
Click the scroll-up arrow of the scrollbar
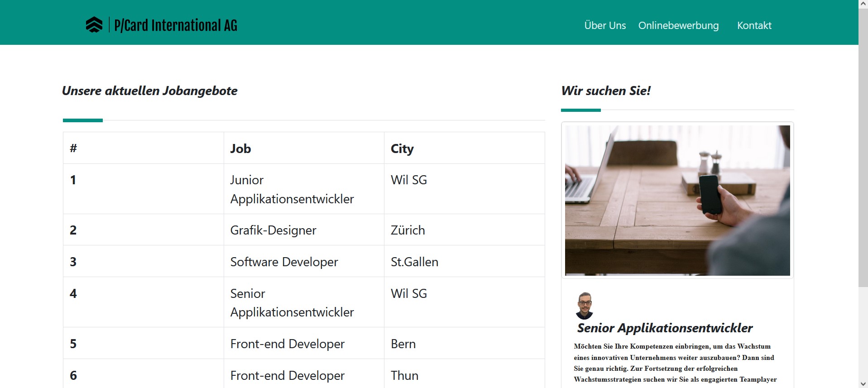coord(863,4)
